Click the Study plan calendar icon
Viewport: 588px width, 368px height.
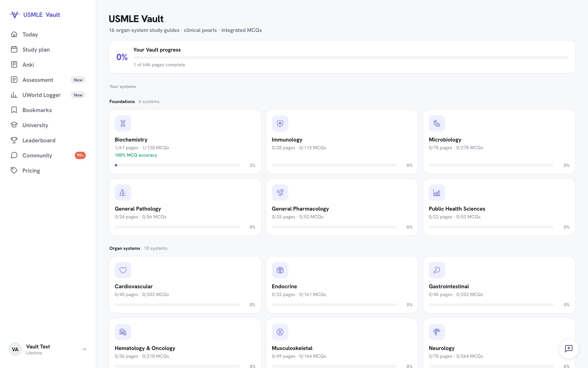point(14,50)
